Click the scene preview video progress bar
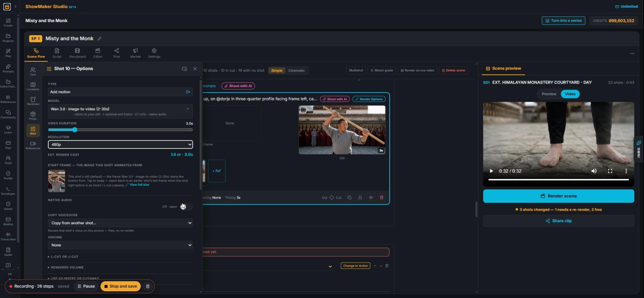The height and width of the screenshot is (298, 644). click(558, 180)
